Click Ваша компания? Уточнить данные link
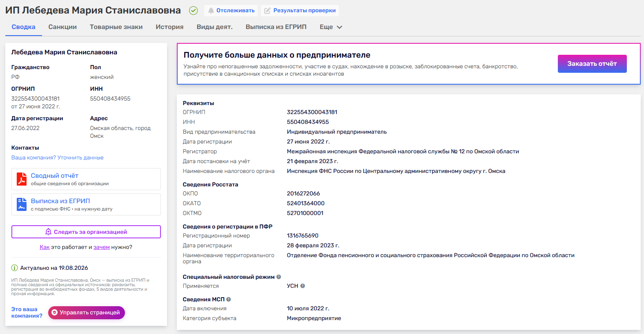Image resolution: width=644 pixels, height=334 pixels. pyautogui.click(x=58, y=158)
